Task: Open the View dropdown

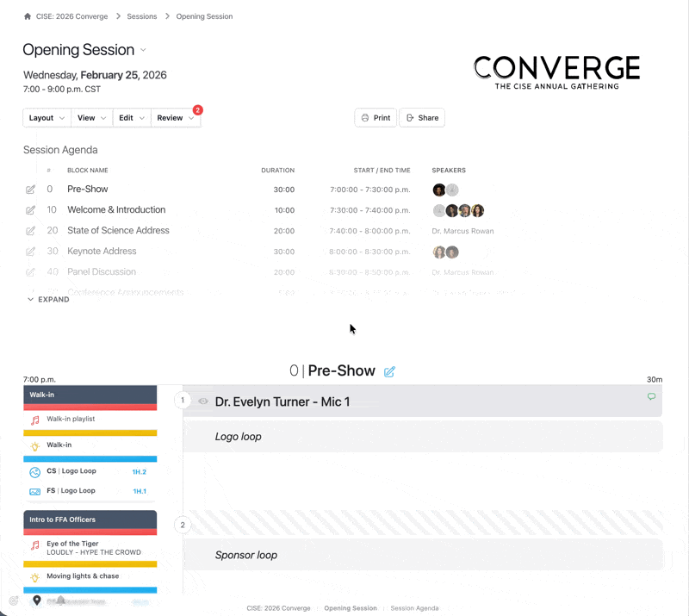Action: click(x=90, y=117)
